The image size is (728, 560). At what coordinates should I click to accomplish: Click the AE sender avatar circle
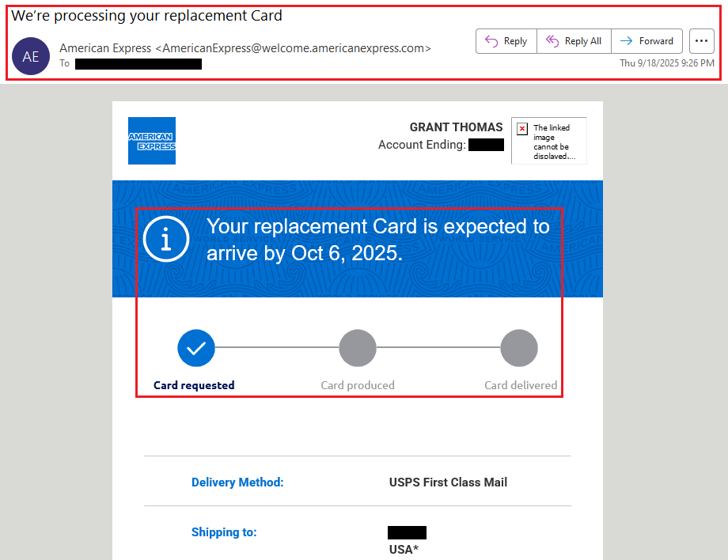[31, 56]
